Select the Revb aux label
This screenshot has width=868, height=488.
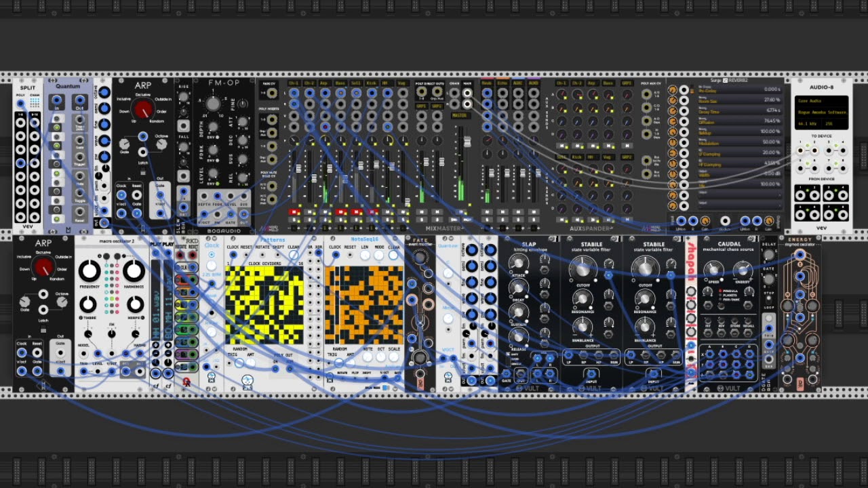pos(488,83)
